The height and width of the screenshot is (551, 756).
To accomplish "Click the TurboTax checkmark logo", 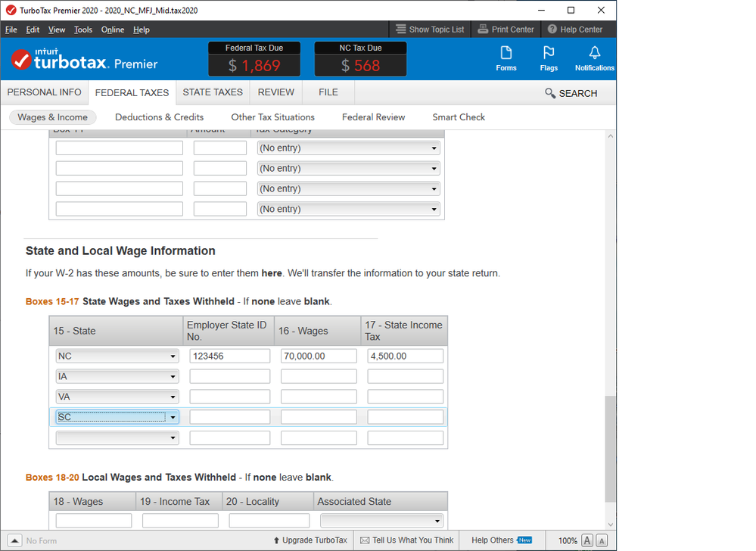I will tap(21, 60).
